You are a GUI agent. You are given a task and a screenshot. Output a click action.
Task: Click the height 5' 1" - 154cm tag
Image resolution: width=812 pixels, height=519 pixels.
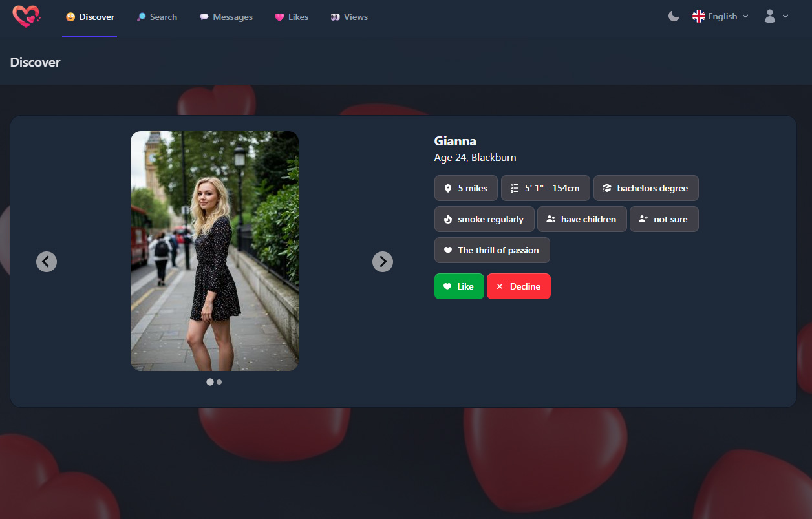click(545, 188)
